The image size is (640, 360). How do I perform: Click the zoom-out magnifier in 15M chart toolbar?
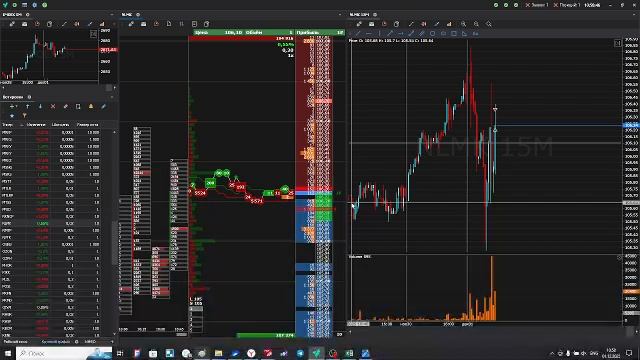point(476,24)
